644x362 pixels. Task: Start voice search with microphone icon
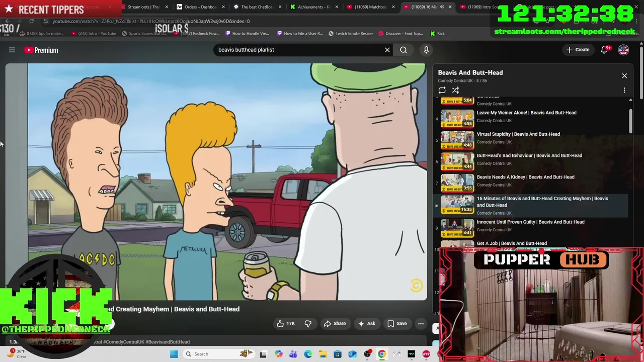point(426,50)
